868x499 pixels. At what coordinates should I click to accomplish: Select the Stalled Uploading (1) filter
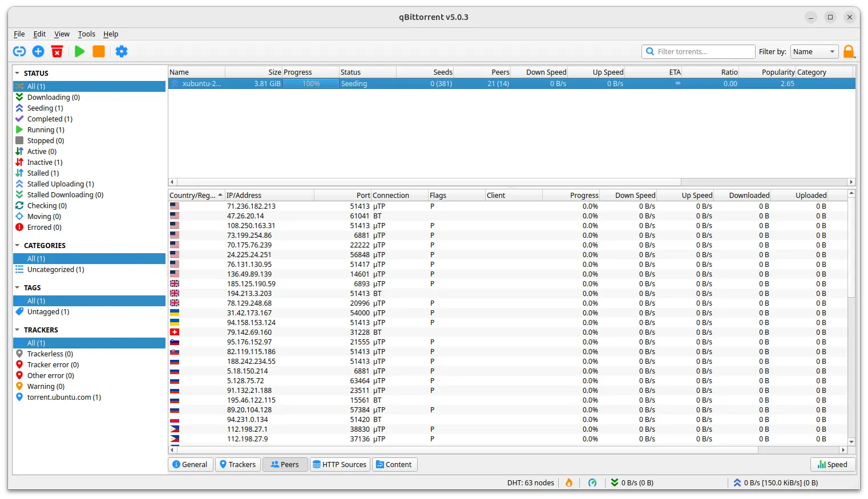[x=89, y=184]
